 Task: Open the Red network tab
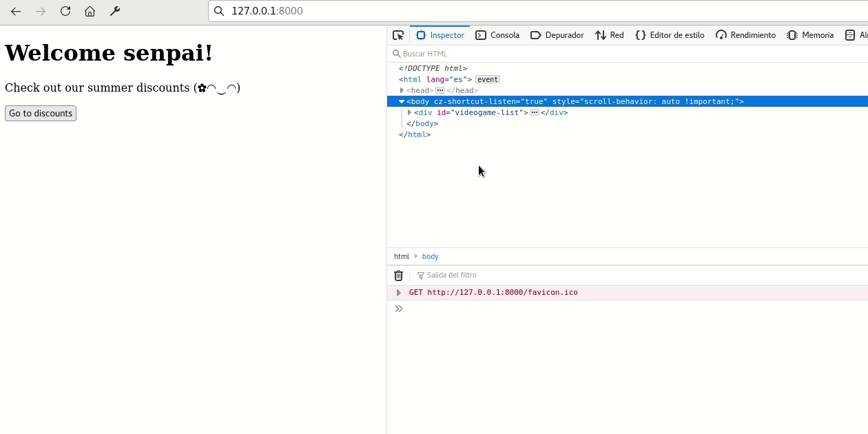(x=610, y=35)
